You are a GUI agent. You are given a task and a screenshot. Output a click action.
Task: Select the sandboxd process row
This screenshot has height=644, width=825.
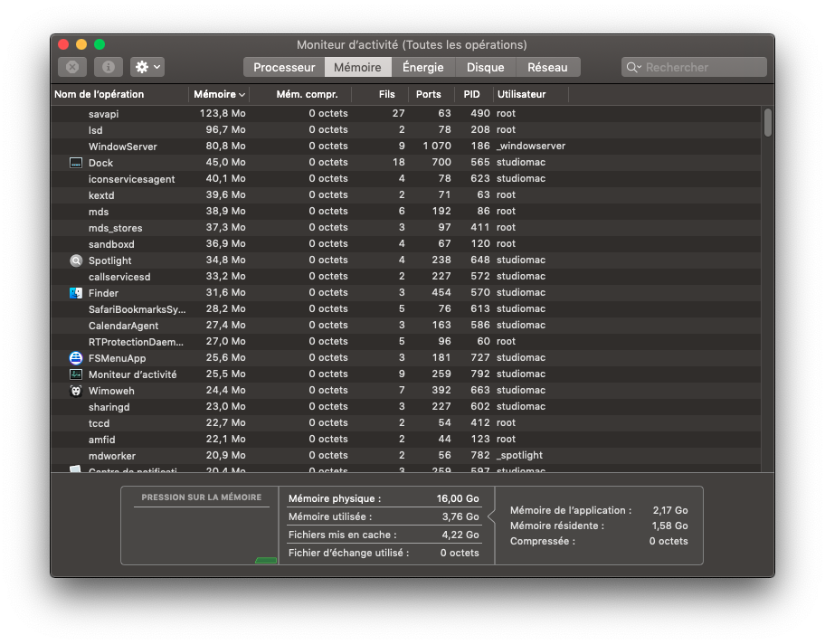pos(405,244)
